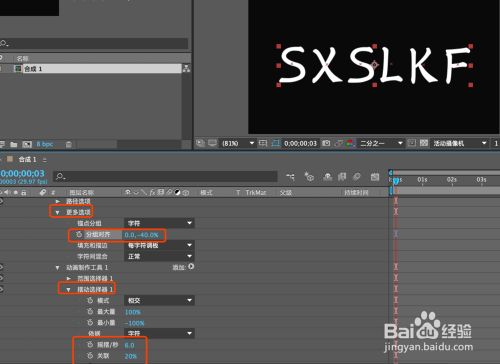Switch to 合成 1 timeline tab
500x364 pixels.
tap(27, 160)
